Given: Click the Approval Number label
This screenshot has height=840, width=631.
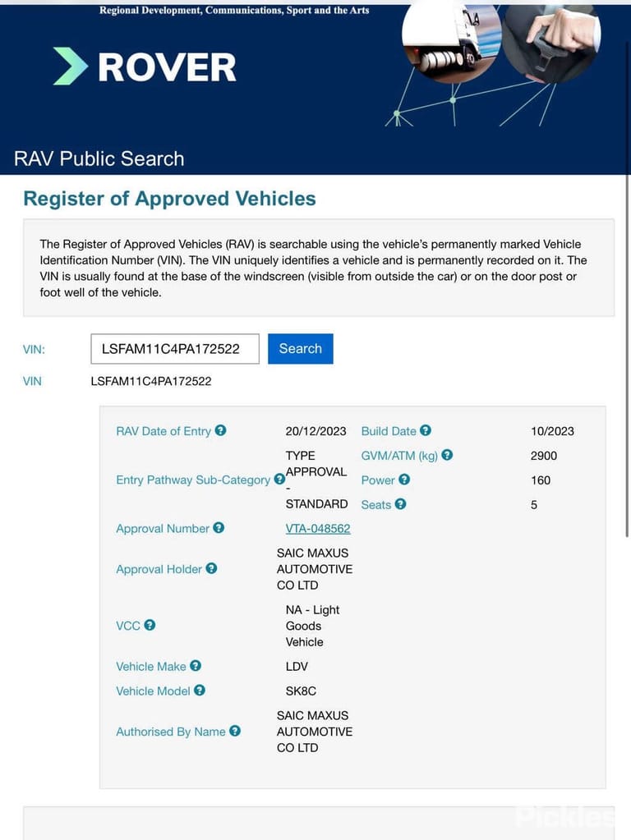Looking at the screenshot, I should click(x=163, y=529).
